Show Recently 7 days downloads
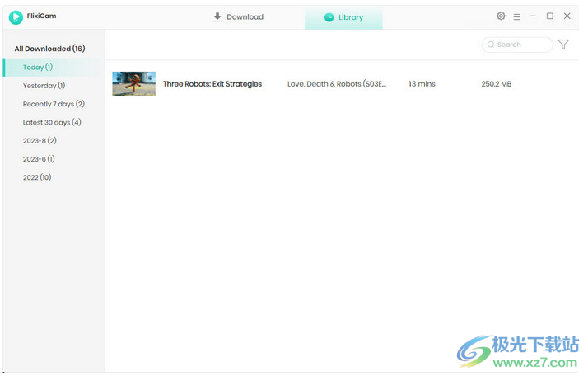 (54, 104)
